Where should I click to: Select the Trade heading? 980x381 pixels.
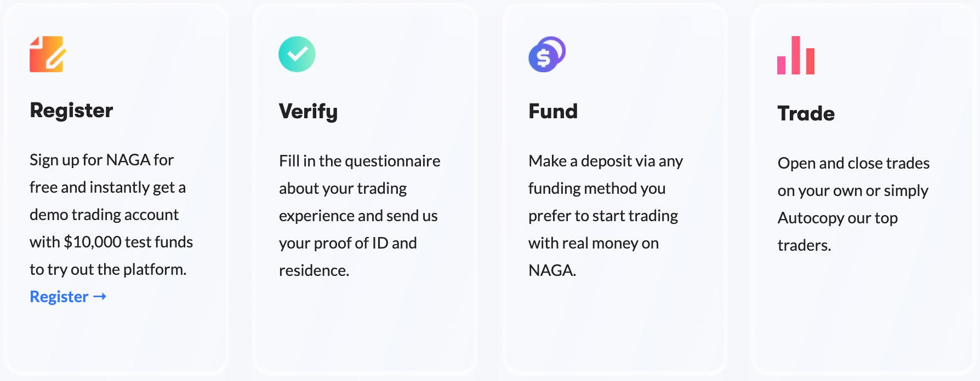point(806,113)
